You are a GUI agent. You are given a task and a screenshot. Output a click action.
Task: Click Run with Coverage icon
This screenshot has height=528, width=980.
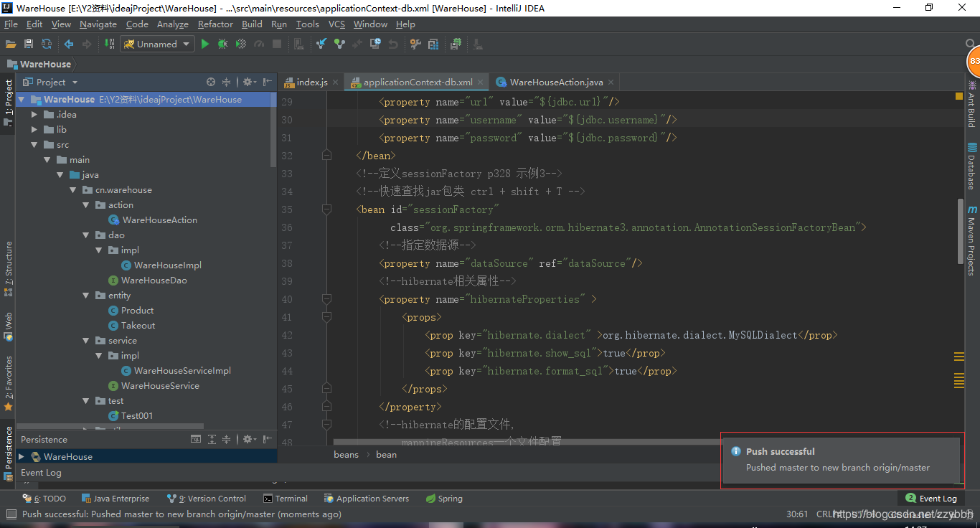(241, 44)
